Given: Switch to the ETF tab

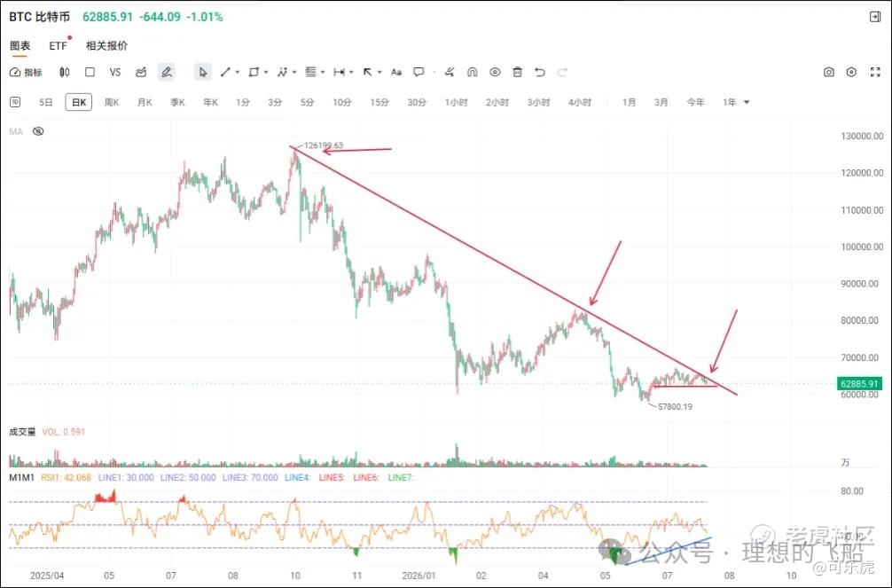Looking at the screenshot, I should (x=58, y=45).
